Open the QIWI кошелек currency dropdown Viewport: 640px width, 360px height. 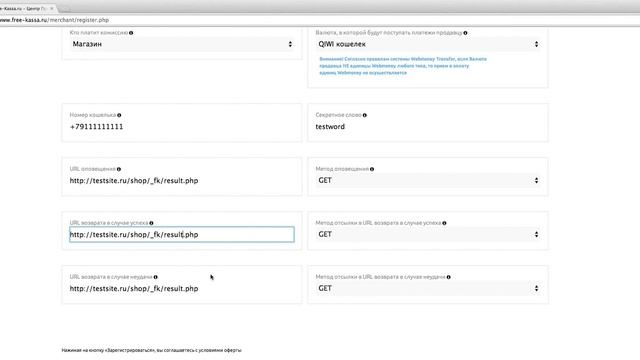(428, 44)
